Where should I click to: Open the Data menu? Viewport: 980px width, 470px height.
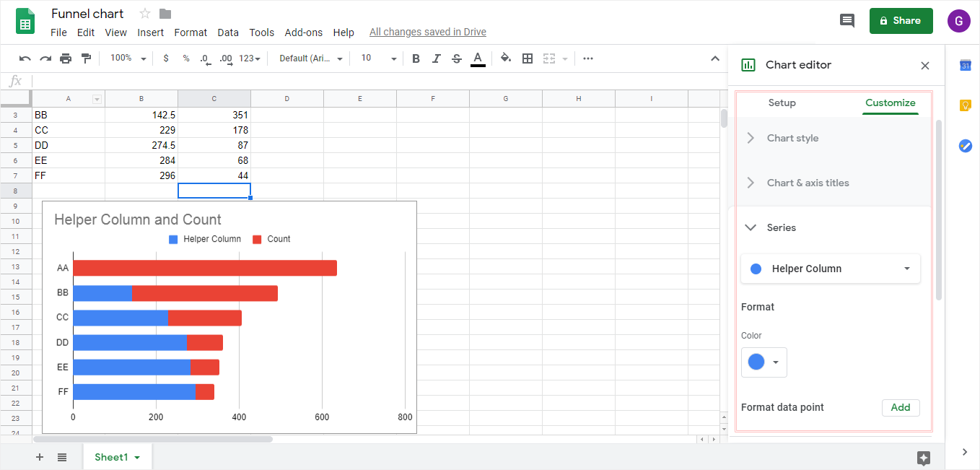point(228,32)
